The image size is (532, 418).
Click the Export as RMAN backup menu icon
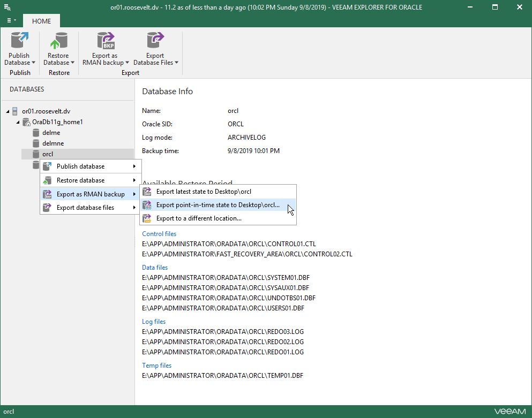click(x=47, y=194)
